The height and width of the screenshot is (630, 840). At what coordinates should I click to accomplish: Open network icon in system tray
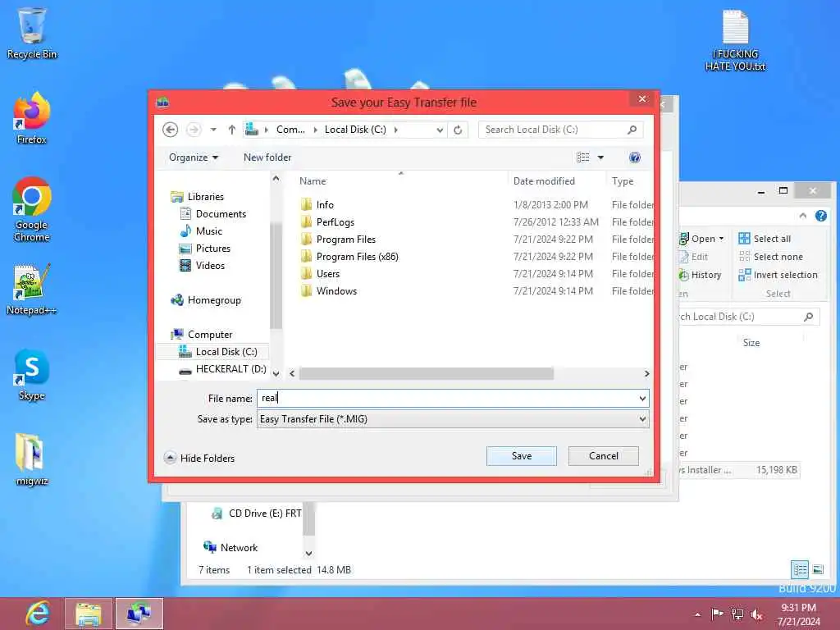click(x=737, y=614)
